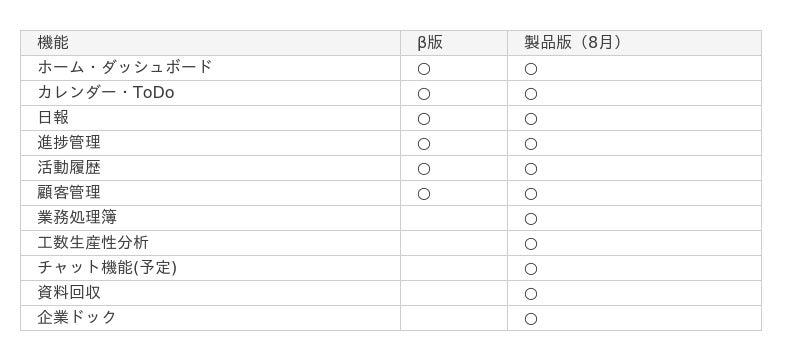Click the 製品版 circle for カレンダー・ToDo
This screenshot has width=800, height=361.
click(531, 94)
